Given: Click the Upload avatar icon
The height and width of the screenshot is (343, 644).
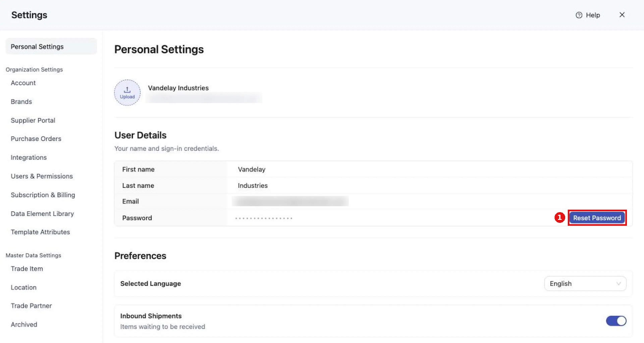Looking at the screenshot, I should click(x=127, y=93).
